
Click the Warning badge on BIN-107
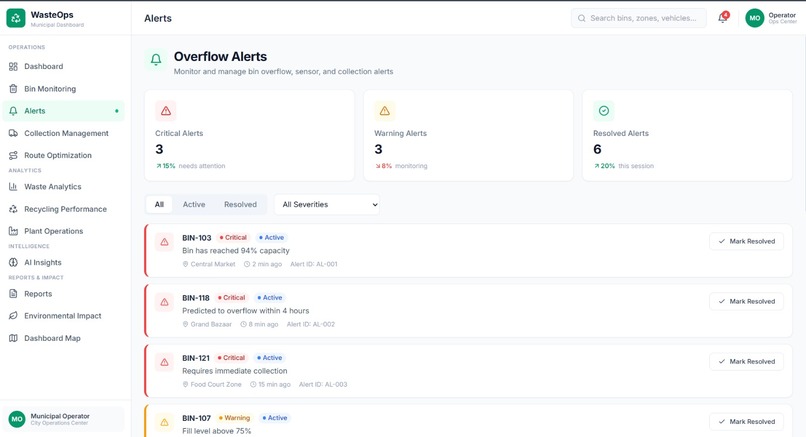point(234,418)
